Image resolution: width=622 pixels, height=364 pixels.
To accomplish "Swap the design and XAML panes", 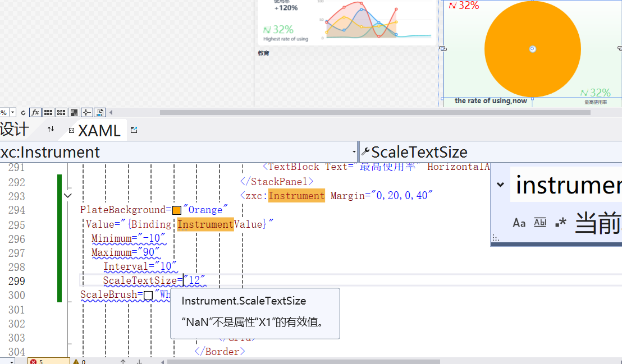I will [x=51, y=129].
